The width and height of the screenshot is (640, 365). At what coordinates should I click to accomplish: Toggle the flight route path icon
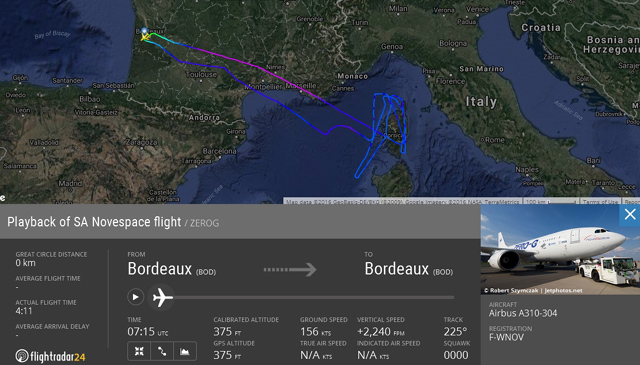pyautogui.click(x=162, y=351)
